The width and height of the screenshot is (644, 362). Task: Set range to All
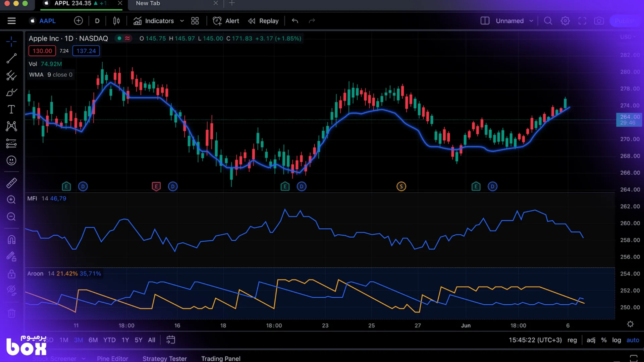[152, 340]
